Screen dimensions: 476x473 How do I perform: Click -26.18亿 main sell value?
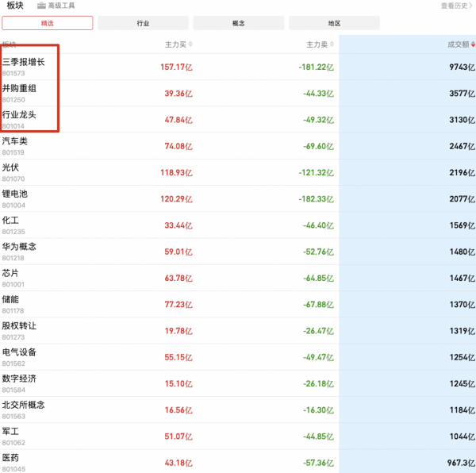pyautogui.click(x=318, y=384)
